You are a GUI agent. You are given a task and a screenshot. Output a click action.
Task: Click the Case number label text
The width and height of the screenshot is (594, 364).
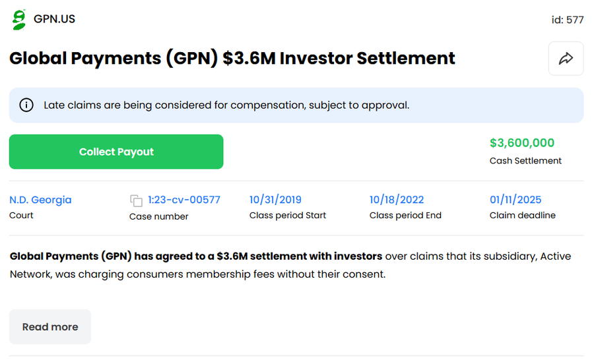[x=158, y=216]
